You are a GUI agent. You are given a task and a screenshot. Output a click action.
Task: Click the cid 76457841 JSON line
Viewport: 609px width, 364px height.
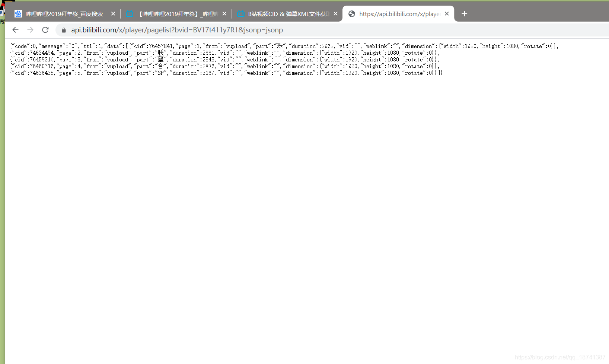[284, 46]
